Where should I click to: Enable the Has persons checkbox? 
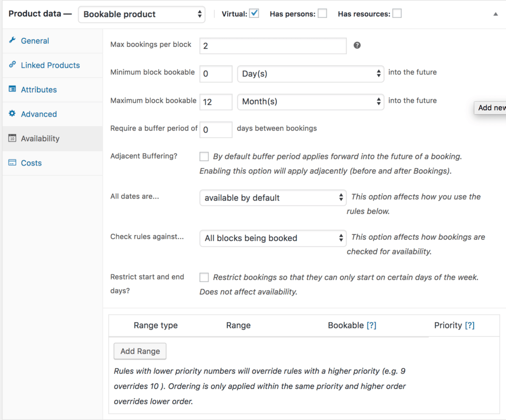322,13
